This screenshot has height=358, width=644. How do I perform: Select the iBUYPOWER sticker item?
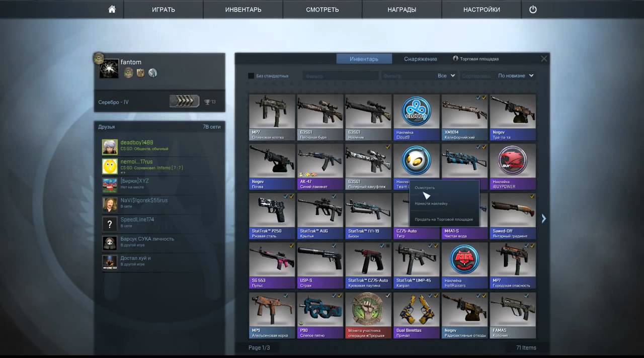pyautogui.click(x=513, y=167)
